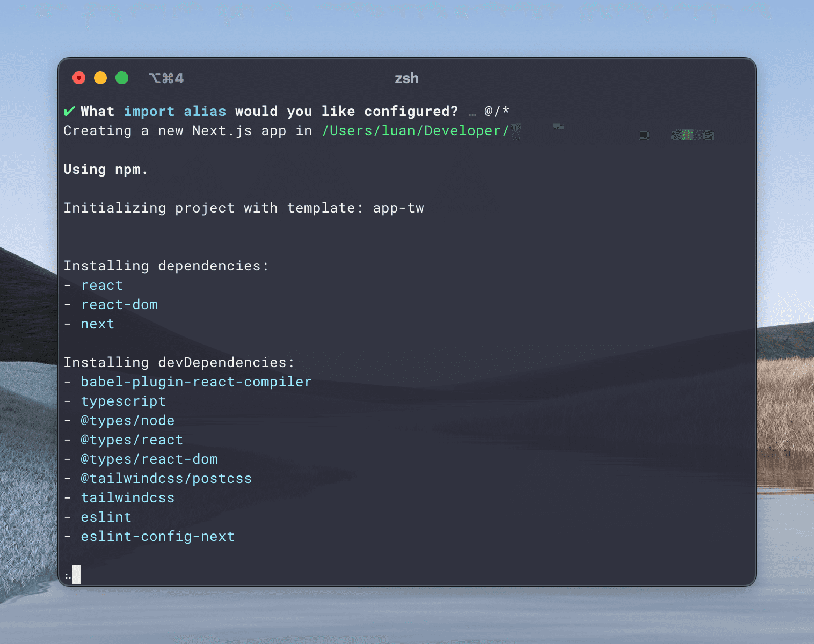Click the @/* alias answer

497,111
